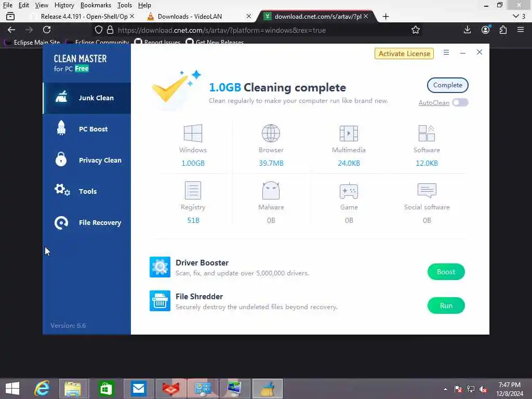Click the Windows Start button

(12, 389)
